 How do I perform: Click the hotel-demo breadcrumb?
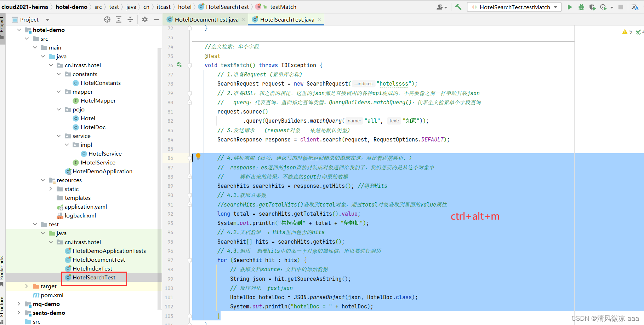pos(72,7)
